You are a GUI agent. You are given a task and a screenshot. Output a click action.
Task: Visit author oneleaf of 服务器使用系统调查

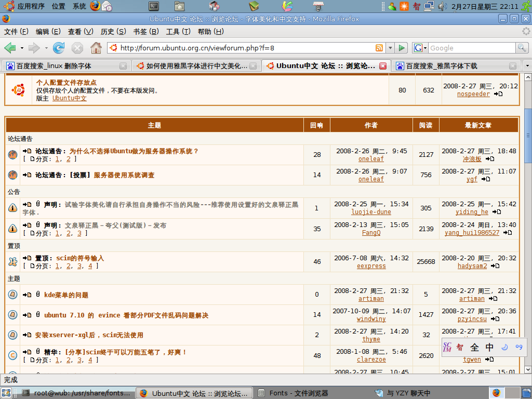371,179
